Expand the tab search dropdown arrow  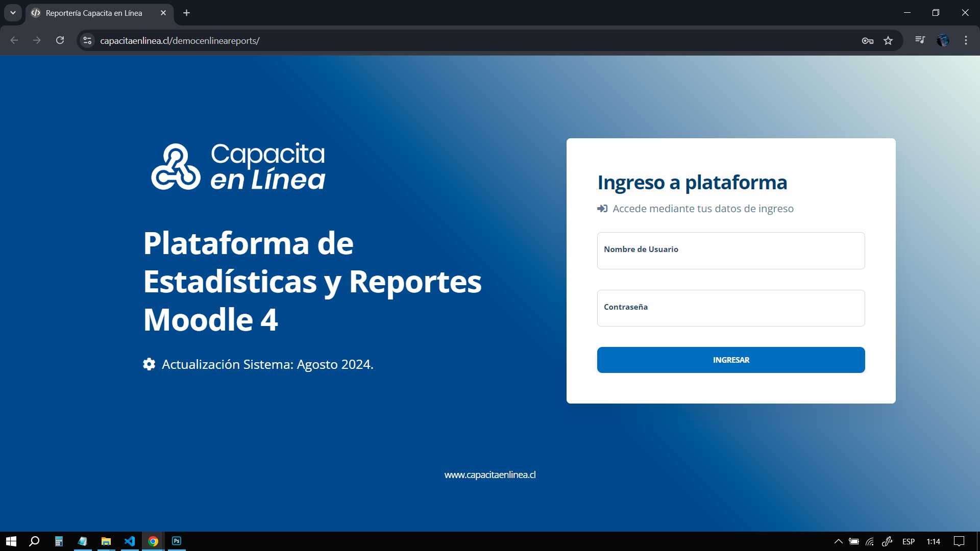click(13, 13)
